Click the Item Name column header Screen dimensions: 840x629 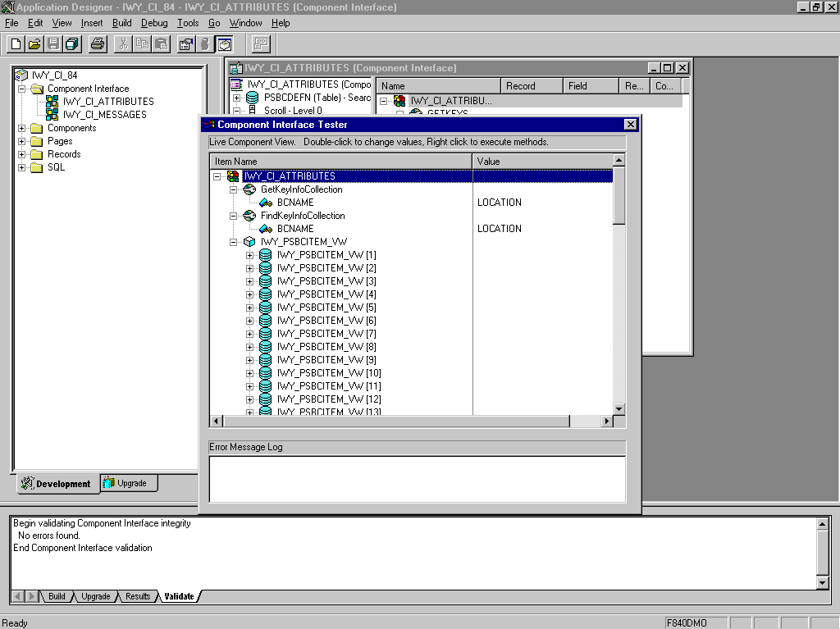340,162
